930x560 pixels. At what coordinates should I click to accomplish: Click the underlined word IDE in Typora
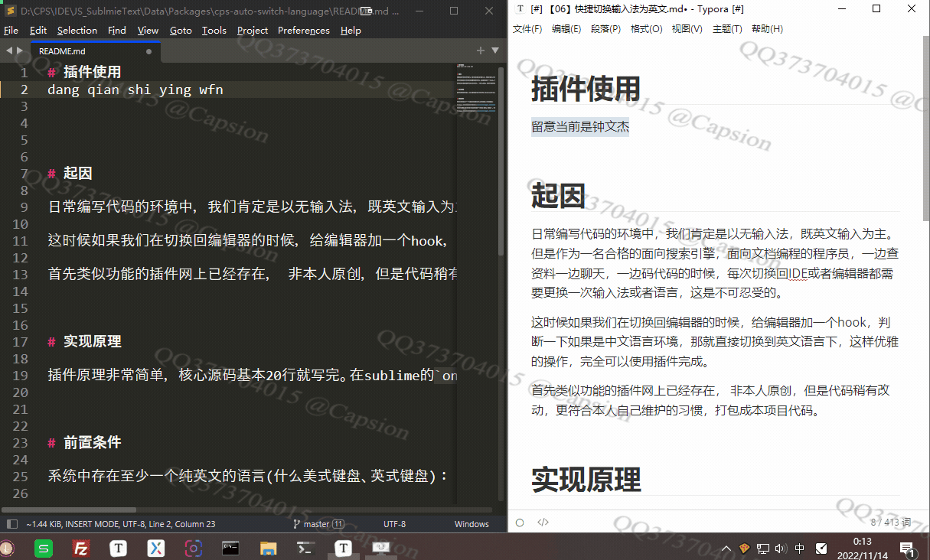click(x=798, y=273)
